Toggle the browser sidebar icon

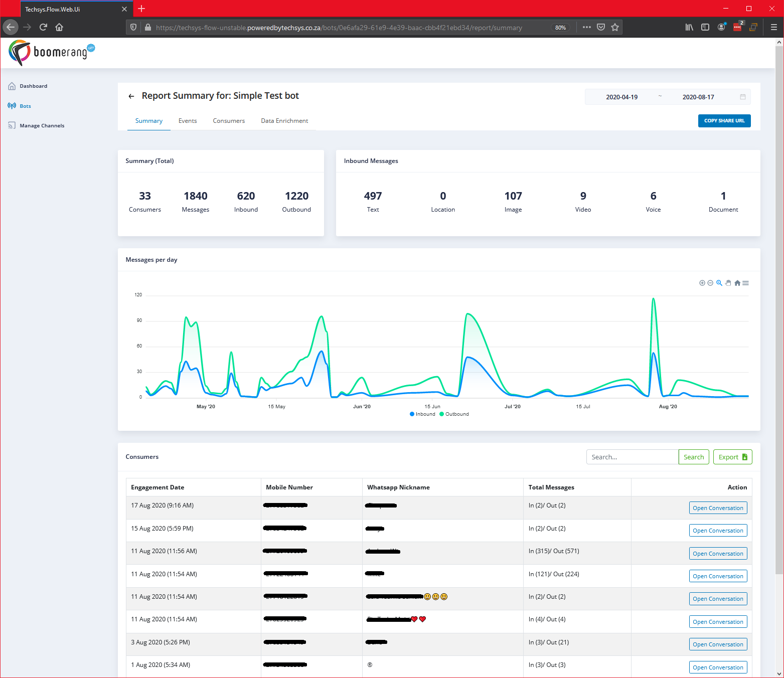(x=705, y=27)
